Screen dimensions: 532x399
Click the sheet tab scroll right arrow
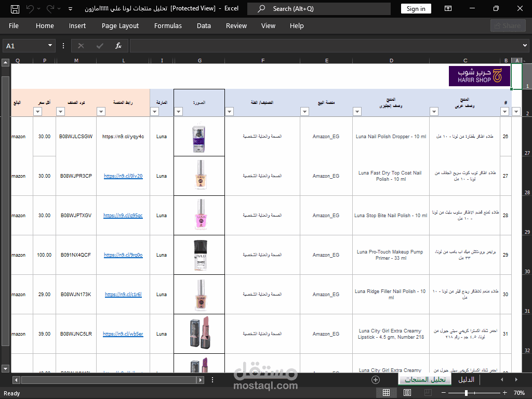point(516,380)
